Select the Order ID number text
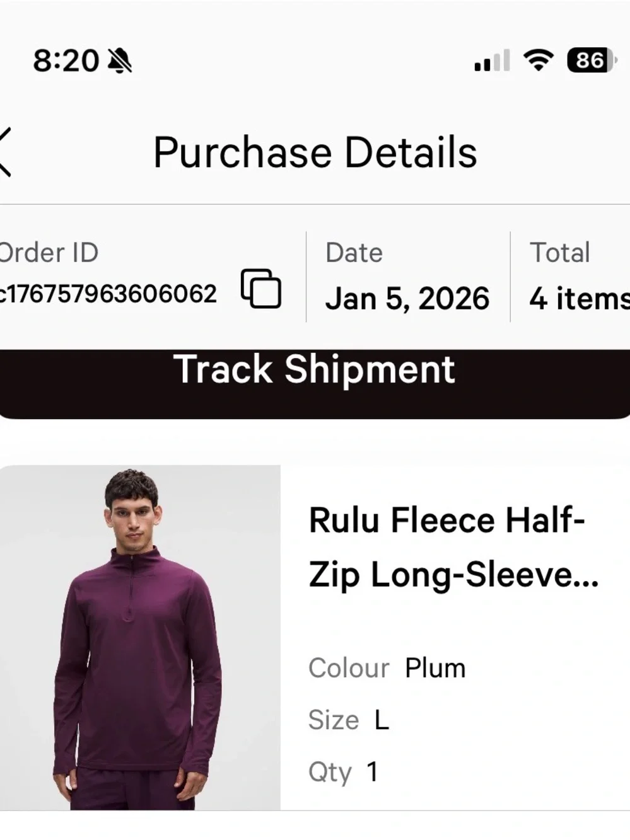The height and width of the screenshot is (840, 630). coord(108,294)
